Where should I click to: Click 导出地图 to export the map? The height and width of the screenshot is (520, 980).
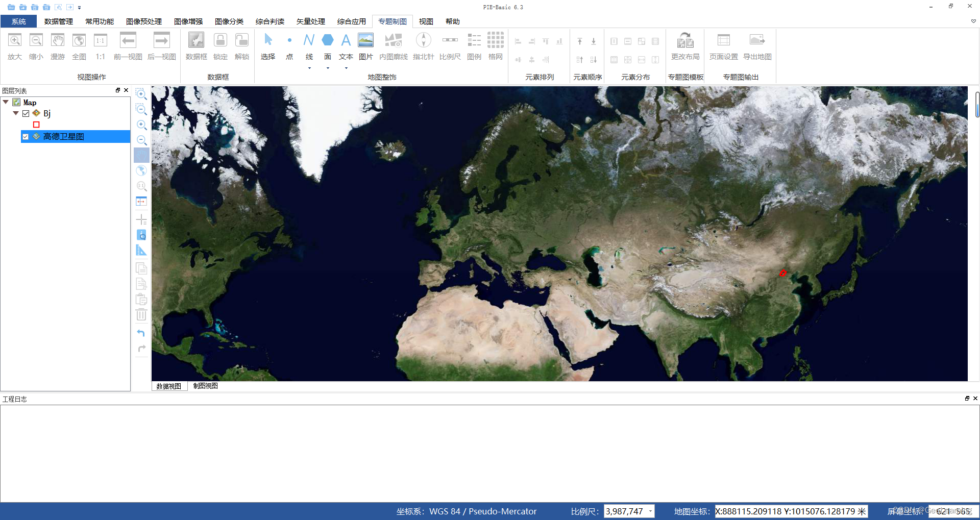[757, 47]
